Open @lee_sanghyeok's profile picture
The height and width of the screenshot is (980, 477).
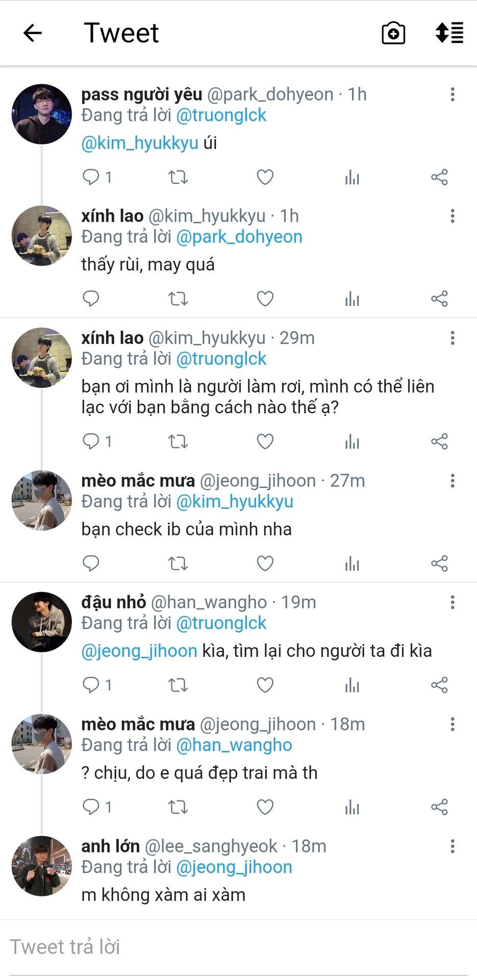pyautogui.click(x=42, y=866)
